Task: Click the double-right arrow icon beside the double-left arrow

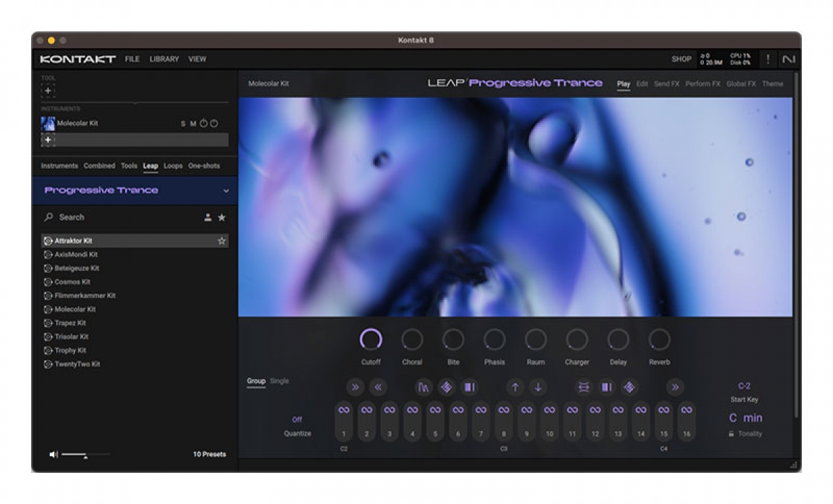Action: click(x=355, y=387)
